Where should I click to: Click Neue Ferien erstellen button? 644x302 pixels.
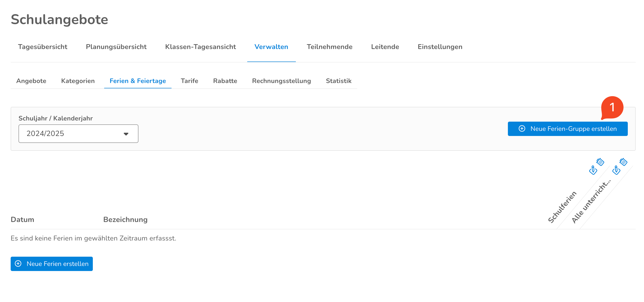tap(52, 264)
